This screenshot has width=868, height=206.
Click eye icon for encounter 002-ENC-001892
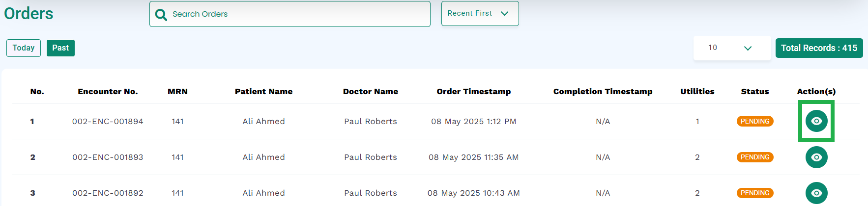[816, 193]
